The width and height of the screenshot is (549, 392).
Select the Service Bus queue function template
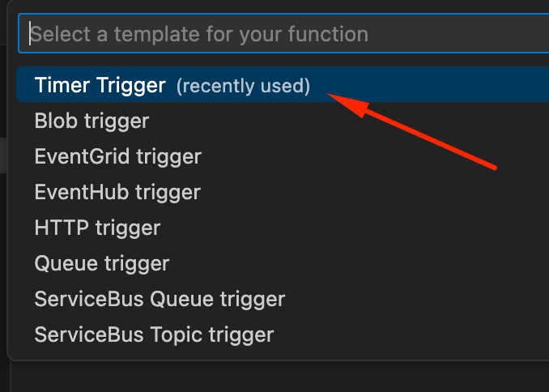283,299
